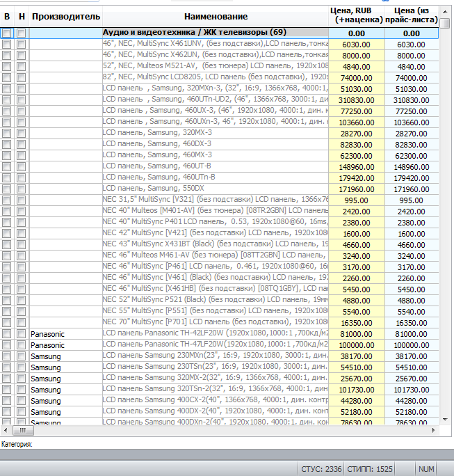Toggle Н checkbox for Samsung 320MX-2 row
This screenshot has width=454, height=476.
pyautogui.click(x=22, y=379)
